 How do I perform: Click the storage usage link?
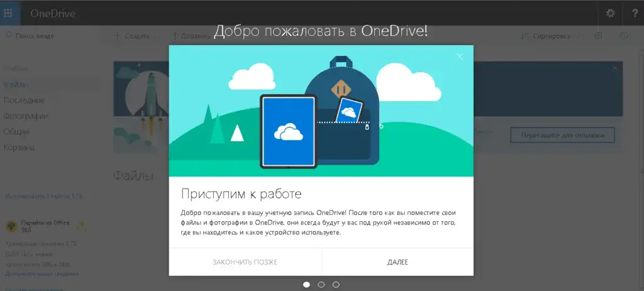coord(44,197)
